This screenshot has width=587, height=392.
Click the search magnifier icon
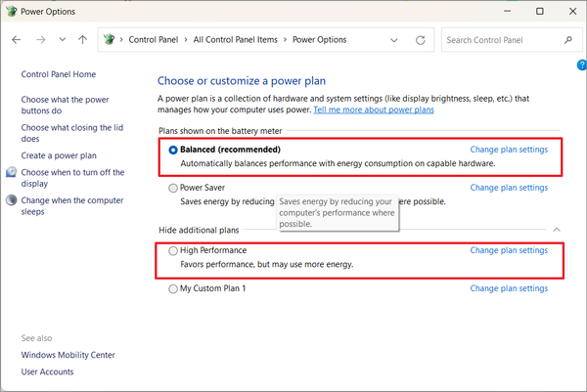567,40
